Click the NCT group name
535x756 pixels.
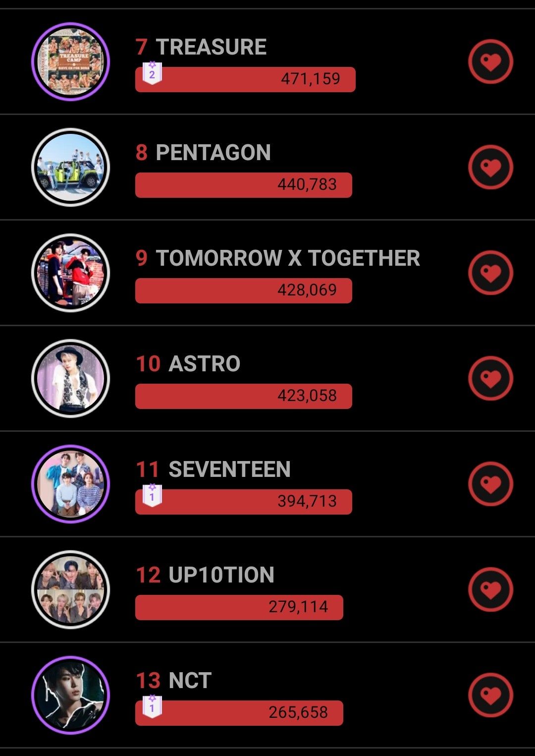click(x=190, y=681)
